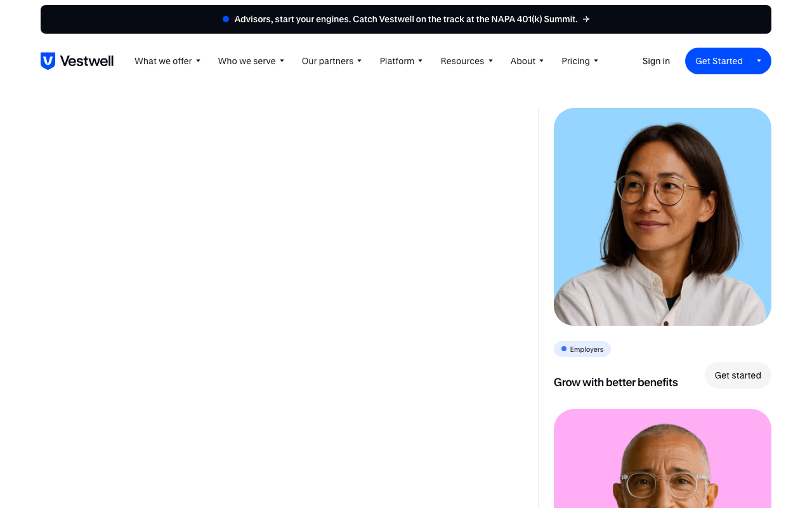Open the Who we serve dropdown
812x508 pixels.
[251, 61]
